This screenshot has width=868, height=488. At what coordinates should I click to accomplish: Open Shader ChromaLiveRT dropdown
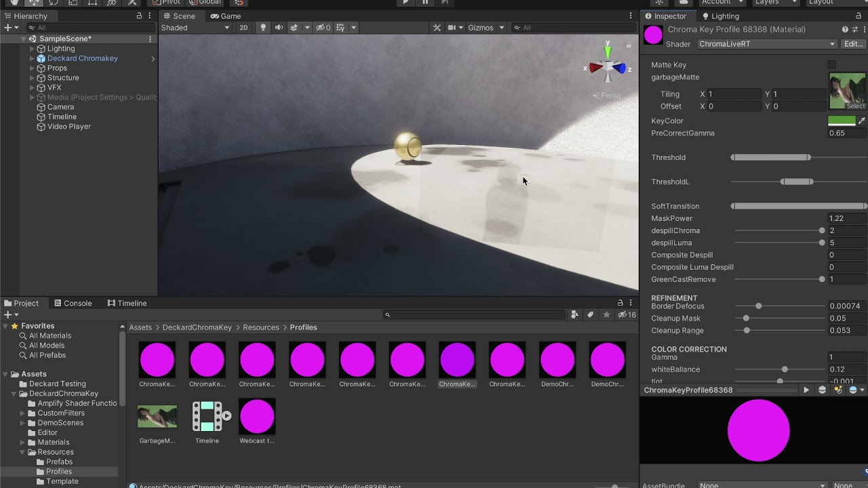(768, 44)
